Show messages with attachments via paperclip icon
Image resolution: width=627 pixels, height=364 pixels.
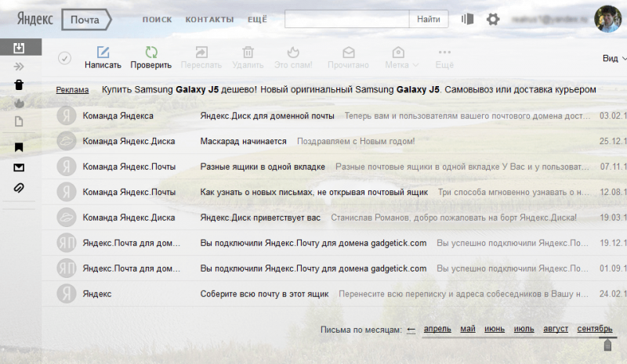[x=20, y=188]
